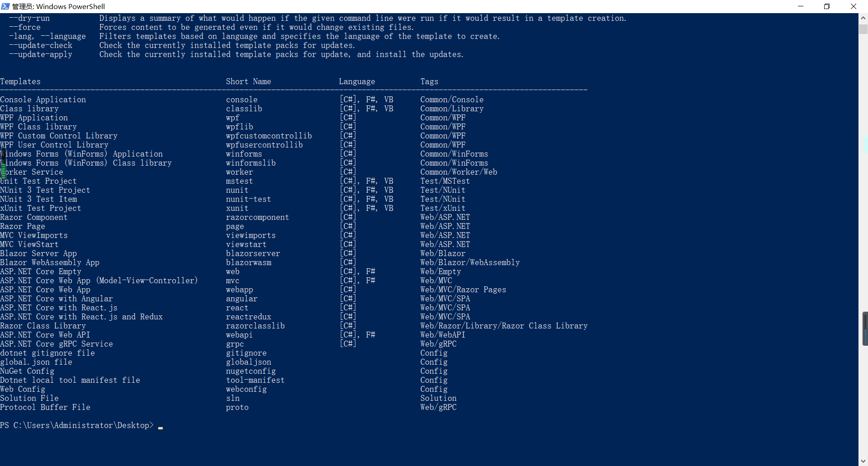
Task: Click the 'Templates' column header
Action: click(20, 81)
